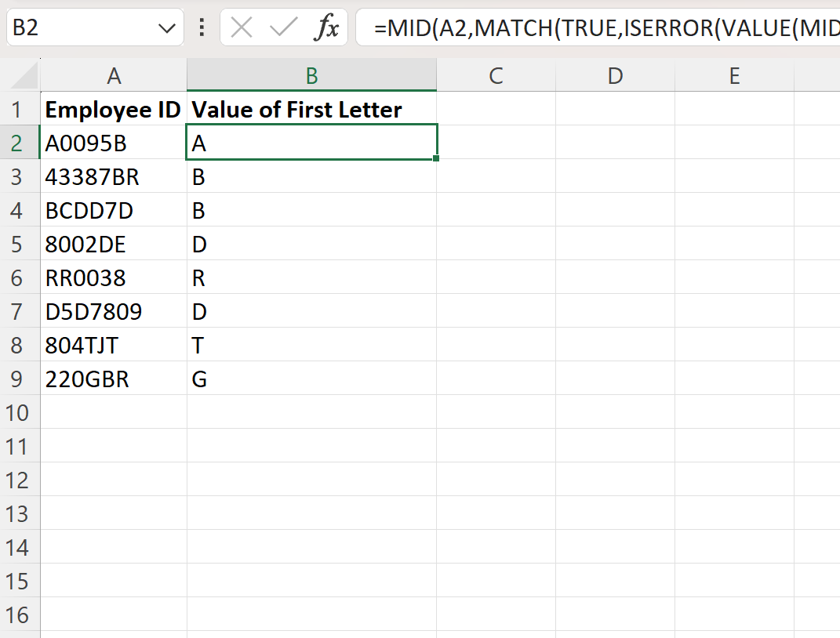Select column A header
Viewport: 840px width, 638px height.
114,75
